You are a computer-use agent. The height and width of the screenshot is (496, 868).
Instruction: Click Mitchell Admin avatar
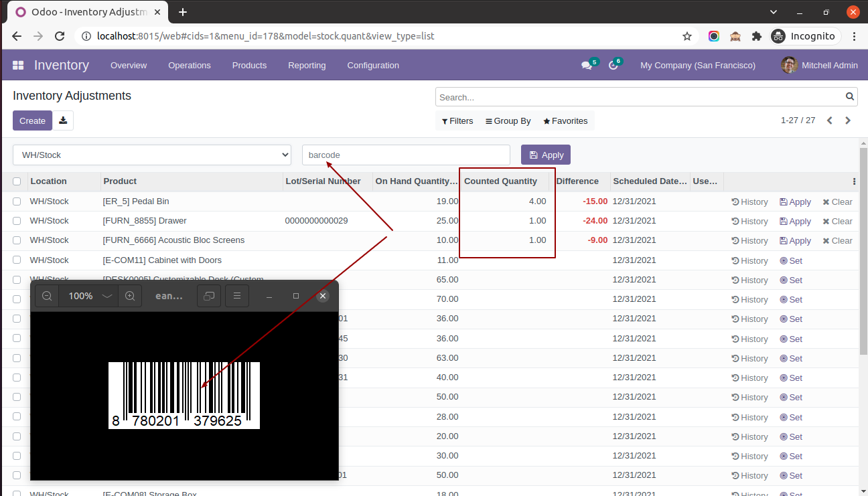click(x=789, y=65)
